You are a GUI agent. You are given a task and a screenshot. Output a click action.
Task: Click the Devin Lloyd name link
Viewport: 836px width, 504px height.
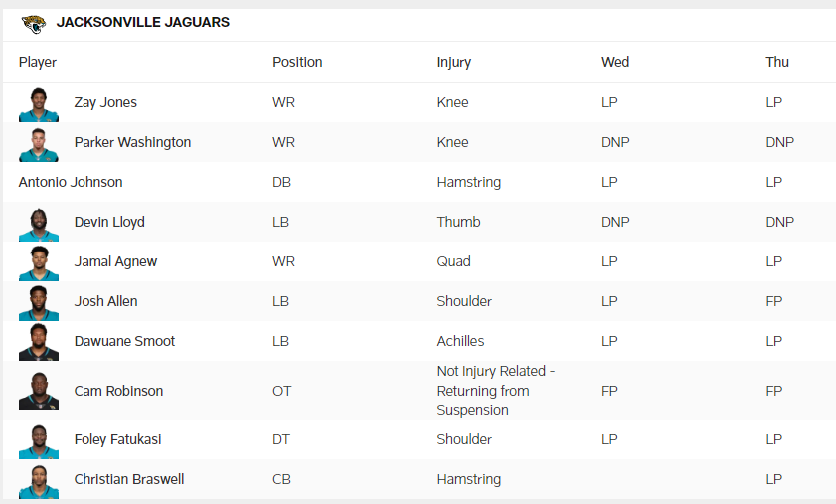click(x=109, y=222)
